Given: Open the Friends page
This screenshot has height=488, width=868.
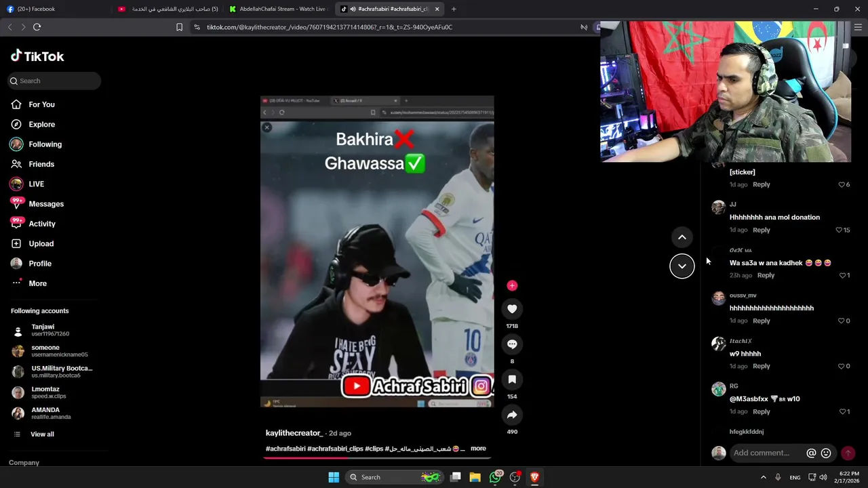Looking at the screenshot, I should click(x=41, y=164).
